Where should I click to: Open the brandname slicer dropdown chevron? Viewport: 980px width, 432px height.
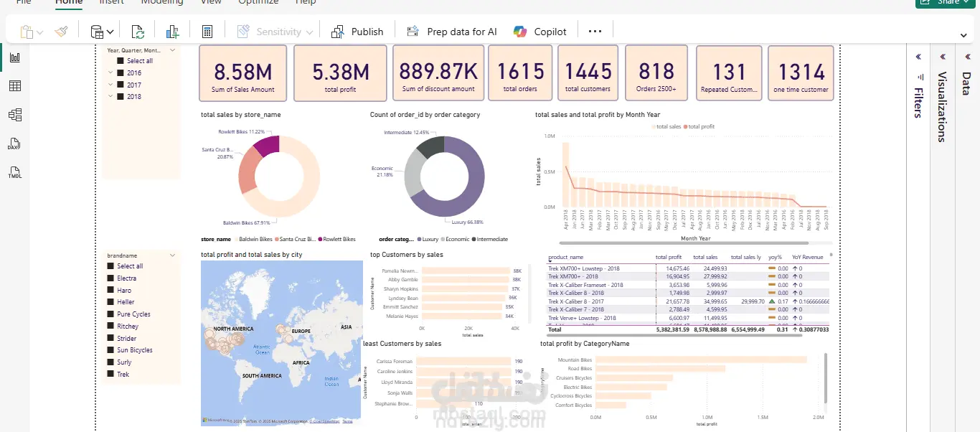point(172,255)
